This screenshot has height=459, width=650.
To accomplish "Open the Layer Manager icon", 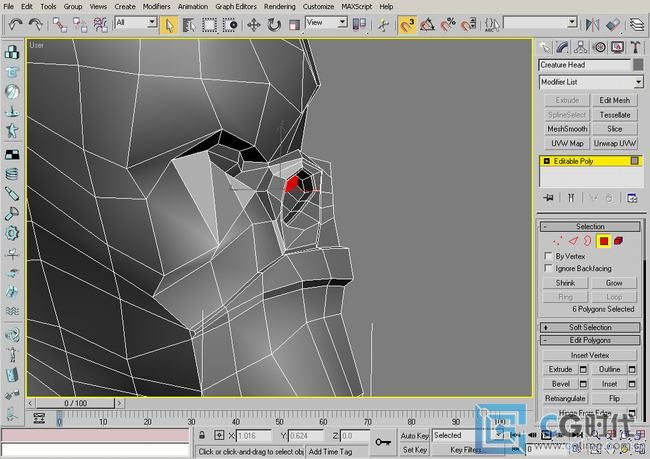I will (x=637, y=25).
